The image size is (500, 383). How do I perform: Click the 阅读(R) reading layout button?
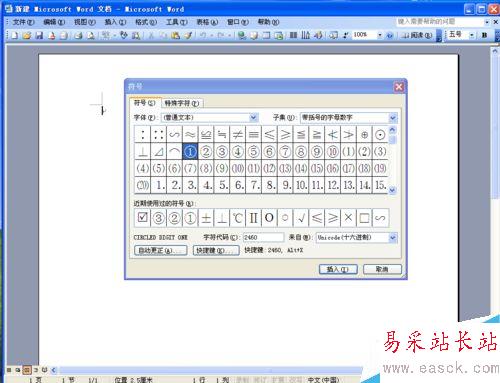pos(417,35)
